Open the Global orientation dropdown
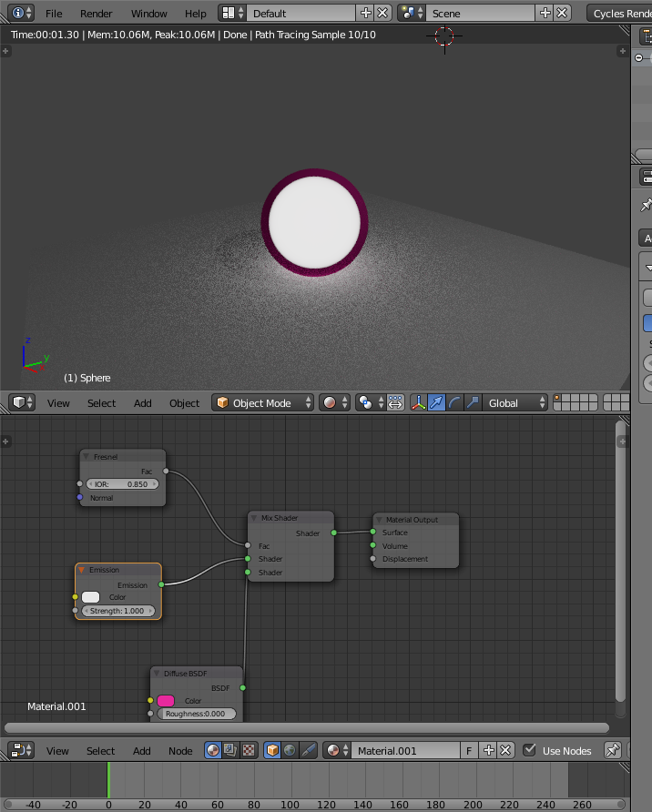This screenshot has width=652, height=812. click(514, 403)
